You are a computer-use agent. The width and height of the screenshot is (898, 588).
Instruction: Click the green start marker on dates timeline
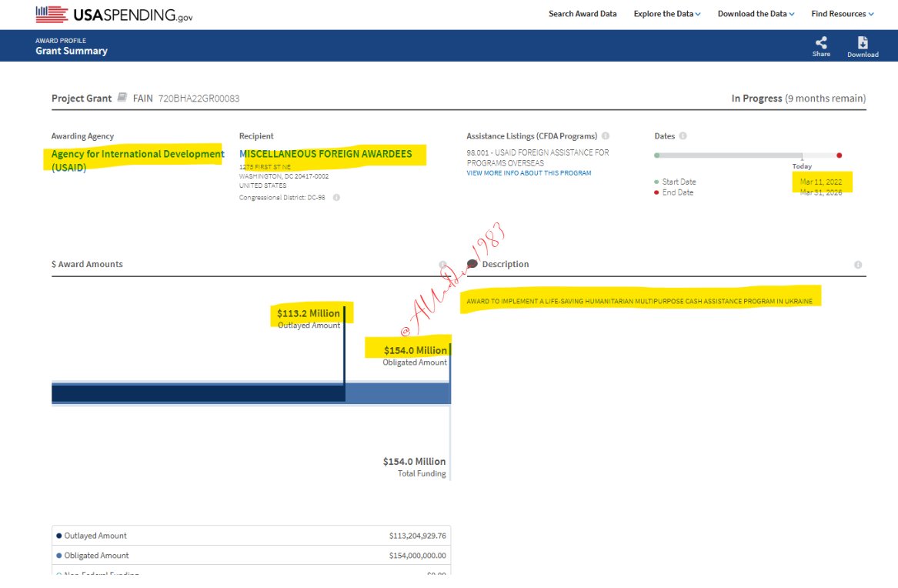(x=657, y=155)
